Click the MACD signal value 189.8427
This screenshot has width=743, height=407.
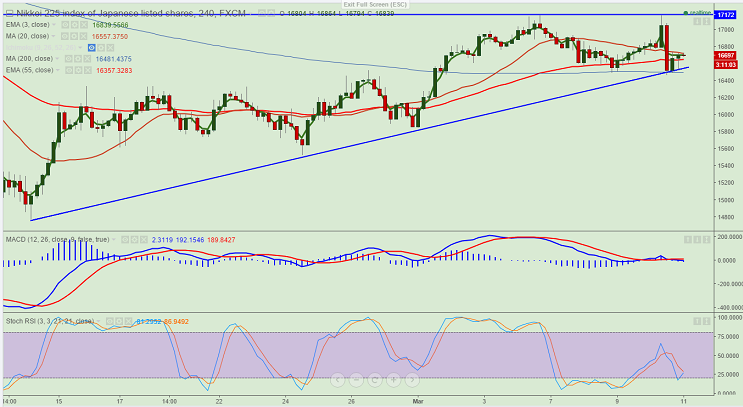tap(222, 240)
